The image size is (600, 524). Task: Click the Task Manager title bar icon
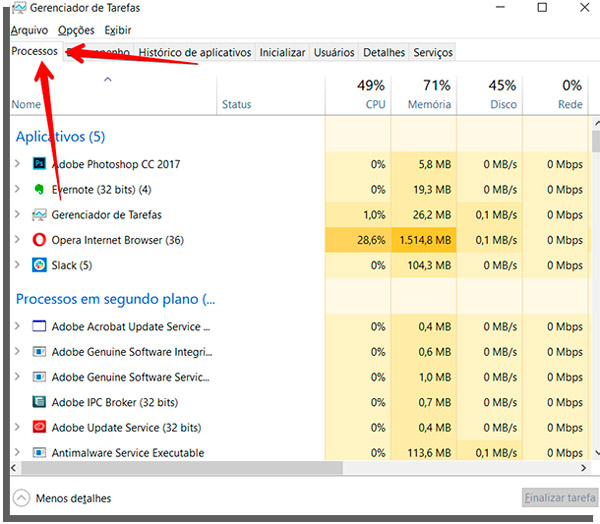19,8
